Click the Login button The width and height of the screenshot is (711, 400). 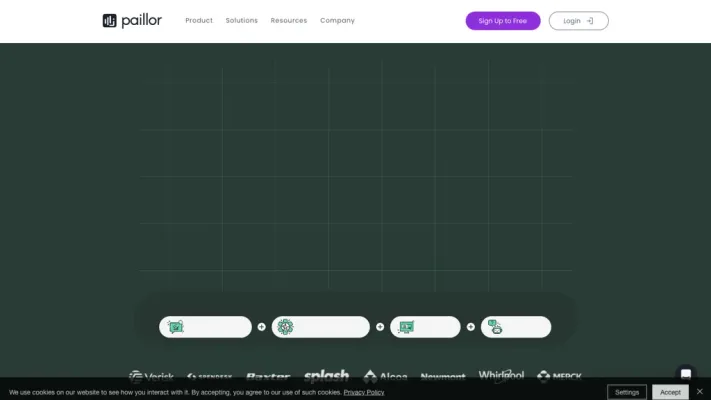point(578,21)
